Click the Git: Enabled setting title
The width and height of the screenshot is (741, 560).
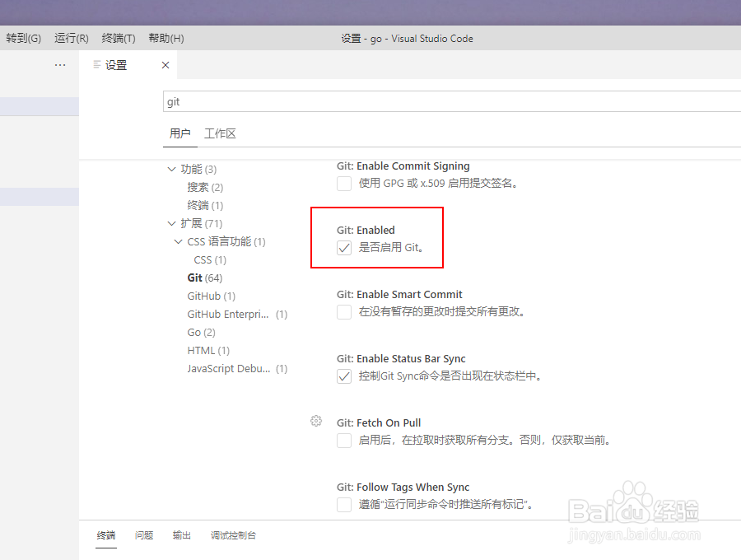pyautogui.click(x=366, y=230)
